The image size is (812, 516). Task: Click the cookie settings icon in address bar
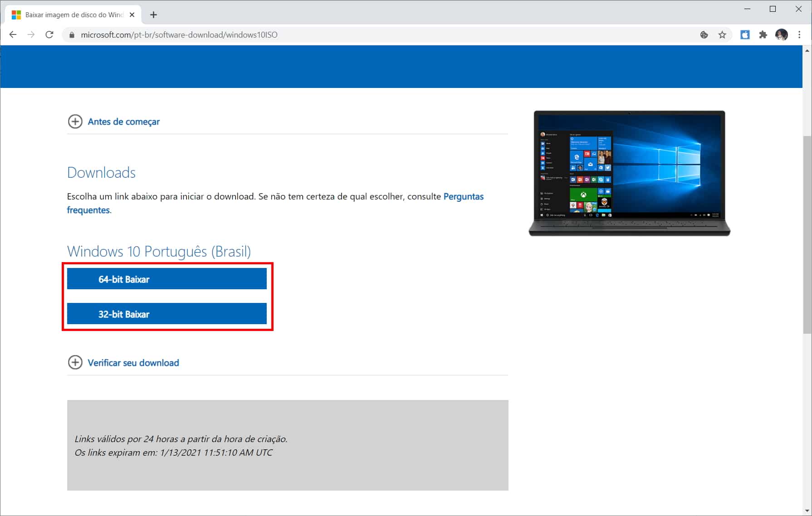(704, 34)
